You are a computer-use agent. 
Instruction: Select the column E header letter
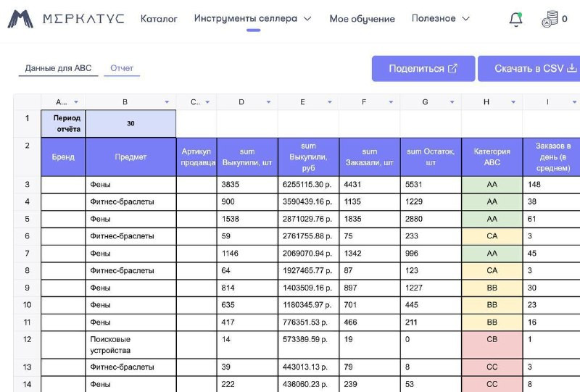point(302,102)
